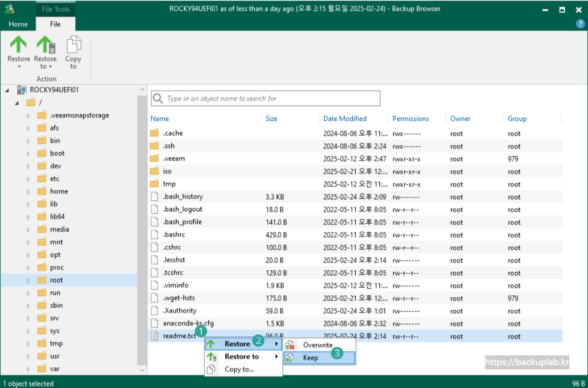Open Restore to in context menu

(x=243, y=357)
